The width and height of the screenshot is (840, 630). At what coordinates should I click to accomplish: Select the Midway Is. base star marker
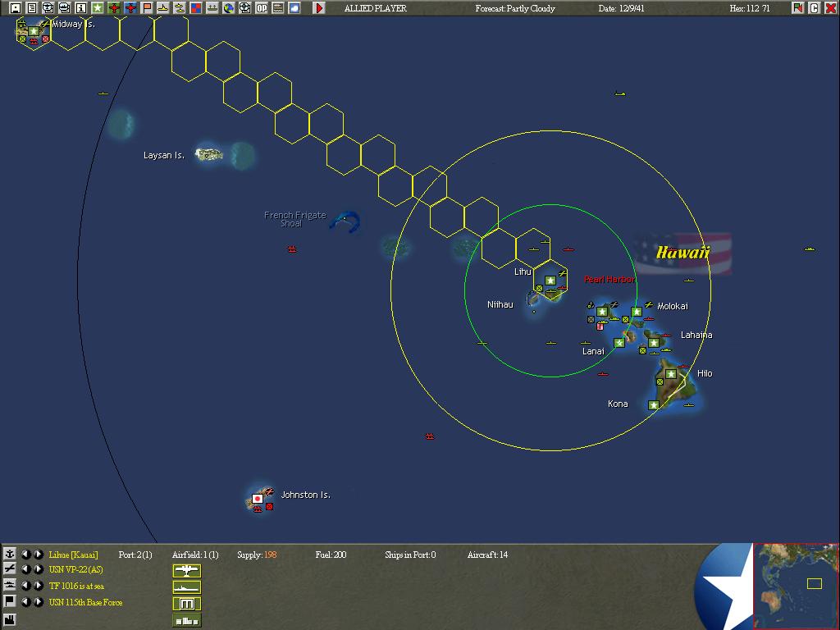point(34,31)
